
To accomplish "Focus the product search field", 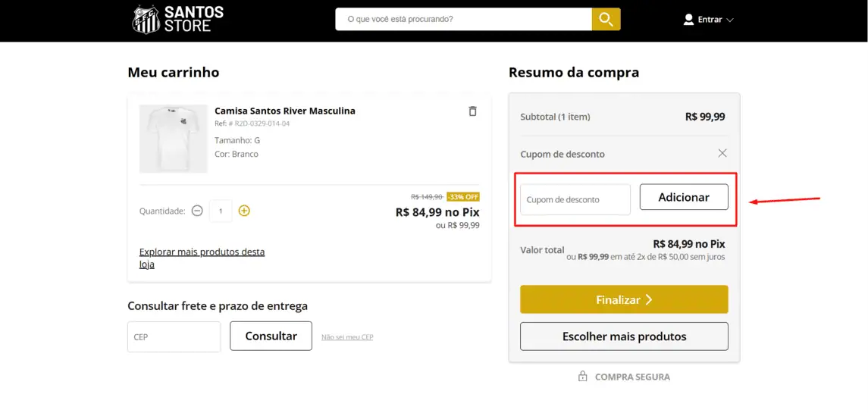I will click(463, 20).
